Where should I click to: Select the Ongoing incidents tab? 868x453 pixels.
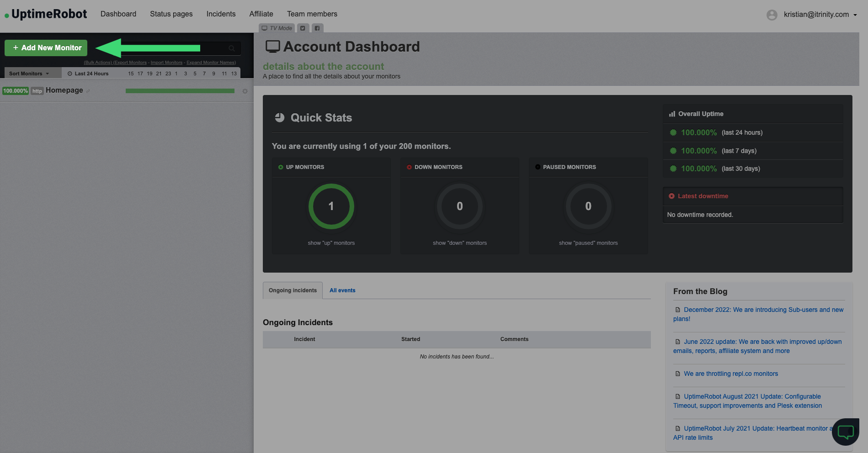pos(293,290)
